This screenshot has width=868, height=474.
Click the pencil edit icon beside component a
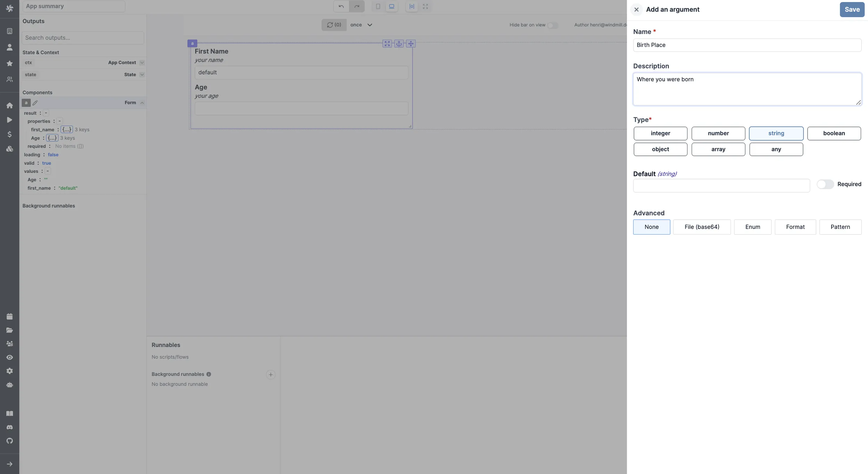point(35,103)
